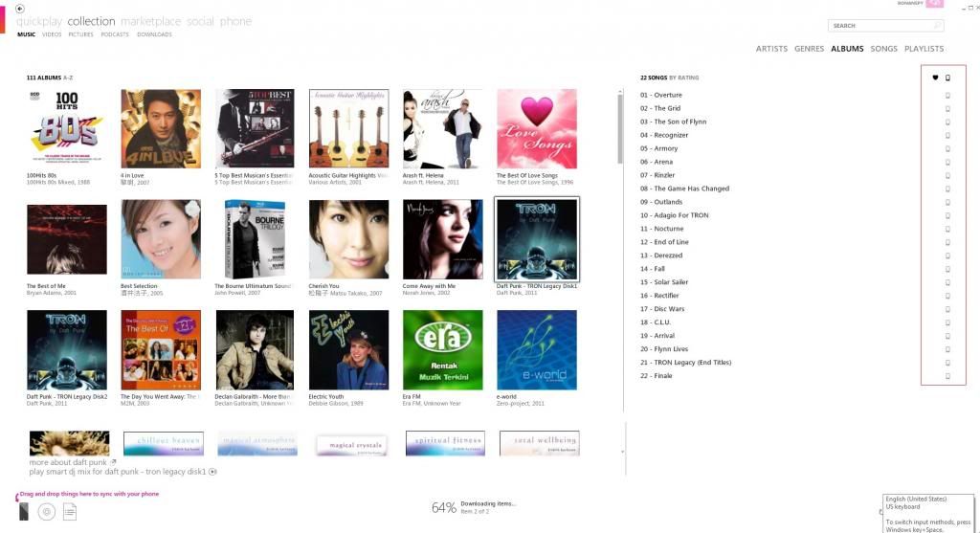Viewport: 980px width, 533px height.
Task: Select the Era FM album cover
Action: coord(442,350)
